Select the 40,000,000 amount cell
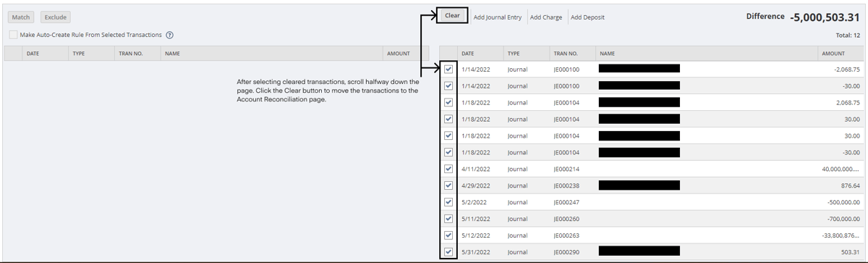 pyautogui.click(x=841, y=169)
